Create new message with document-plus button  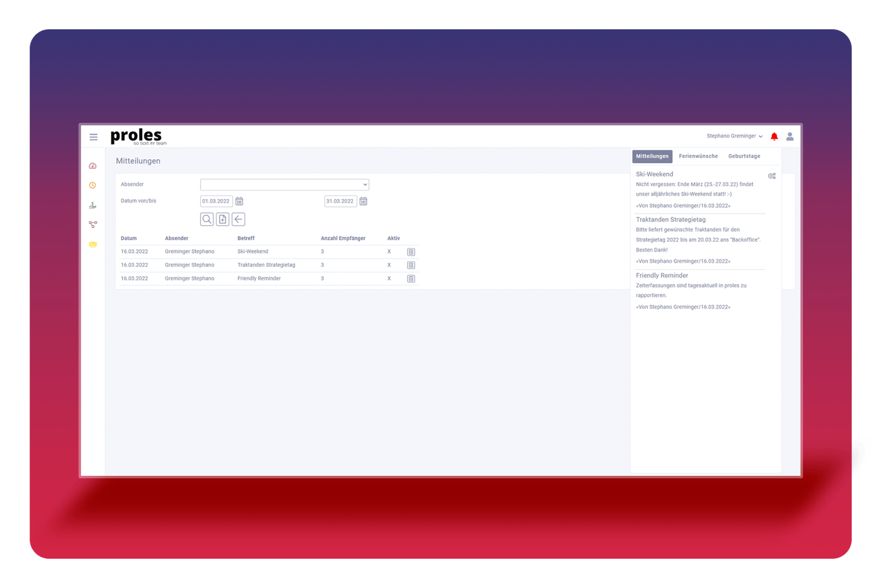(x=223, y=219)
